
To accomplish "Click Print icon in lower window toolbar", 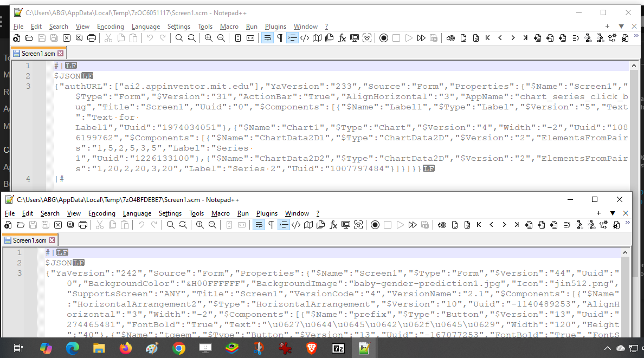I will [83, 225].
